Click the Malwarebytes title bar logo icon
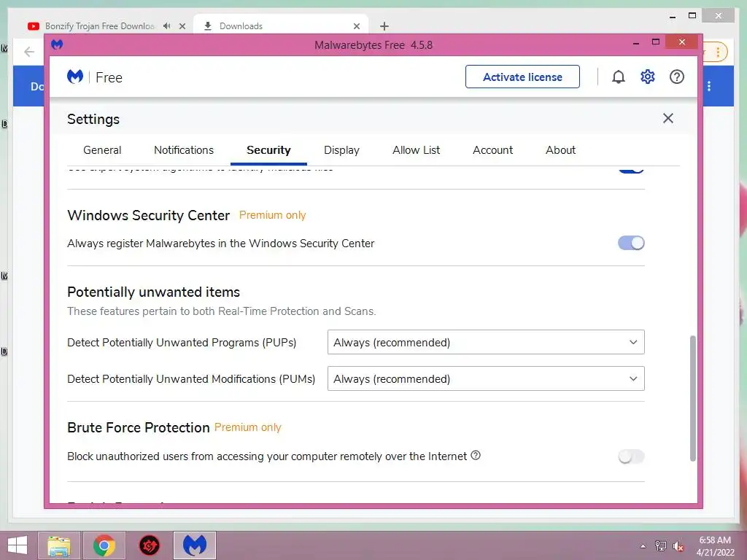This screenshot has width=747, height=560. [57, 44]
